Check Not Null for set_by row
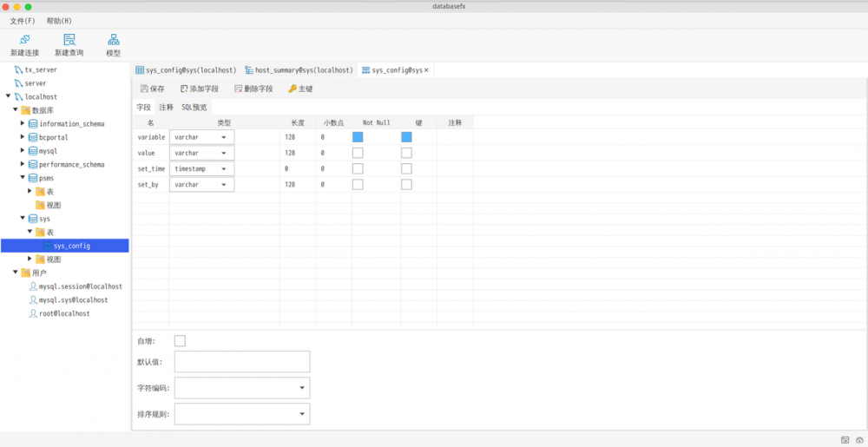 click(x=358, y=184)
